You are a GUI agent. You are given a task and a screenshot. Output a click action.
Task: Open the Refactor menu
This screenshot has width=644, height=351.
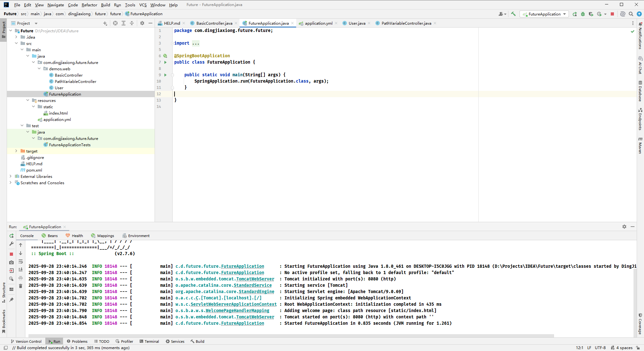(89, 5)
